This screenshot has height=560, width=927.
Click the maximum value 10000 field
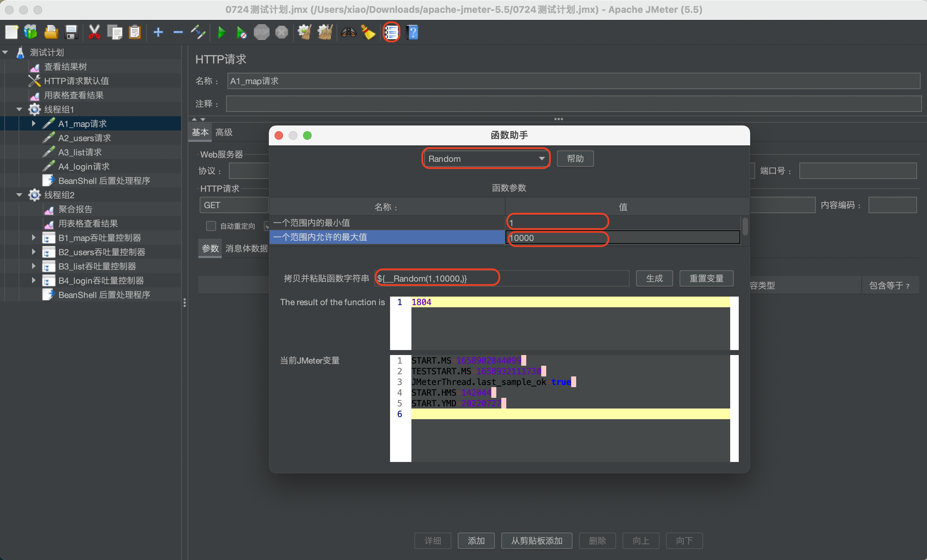tap(557, 238)
